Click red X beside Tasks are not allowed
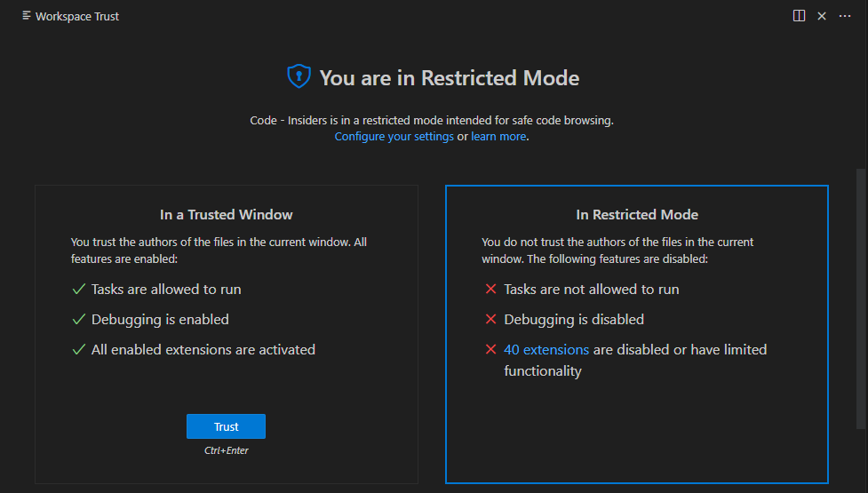 (x=490, y=290)
